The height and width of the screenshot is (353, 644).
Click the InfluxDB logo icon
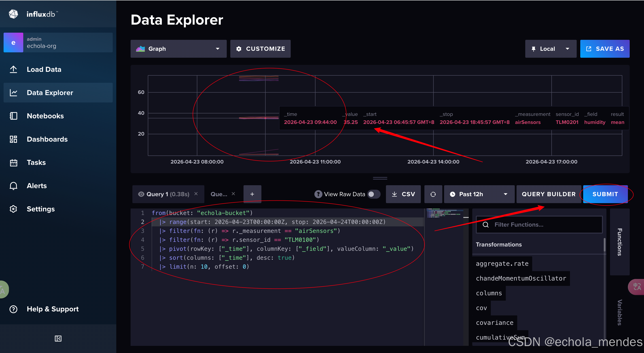(x=13, y=14)
